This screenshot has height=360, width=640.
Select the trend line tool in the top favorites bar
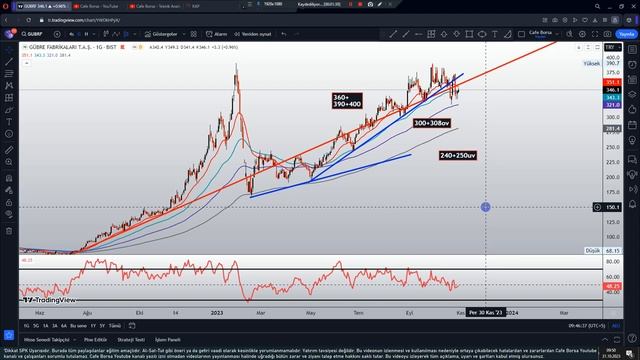pyautogui.click(x=393, y=34)
